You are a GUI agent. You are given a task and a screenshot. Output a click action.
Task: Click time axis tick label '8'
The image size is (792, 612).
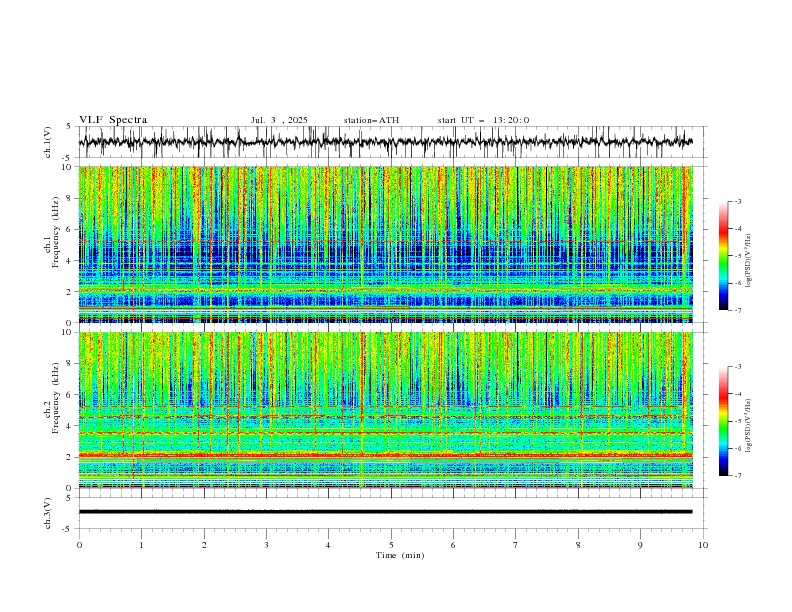click(x=578, y=545)
